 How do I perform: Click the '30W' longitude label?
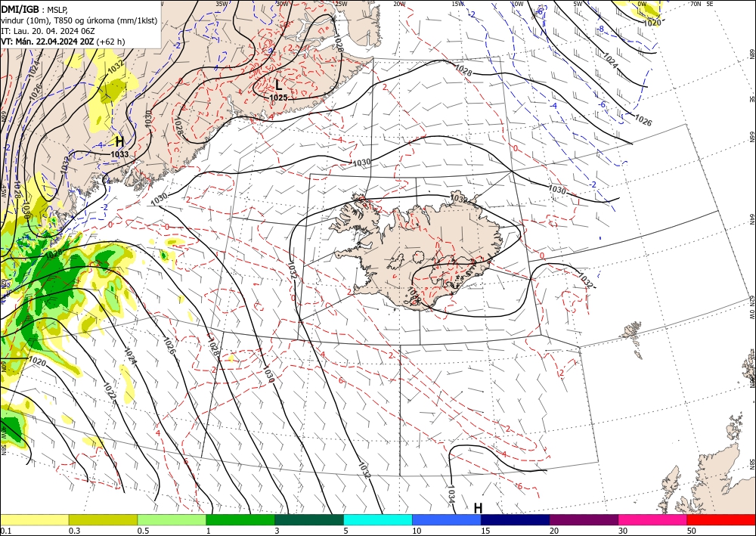pos(282,4)
